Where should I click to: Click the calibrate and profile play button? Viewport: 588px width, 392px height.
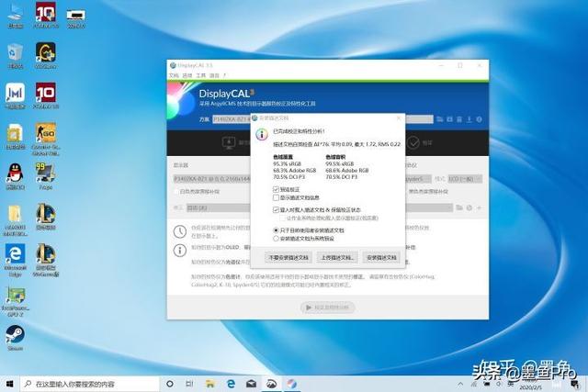328,308
